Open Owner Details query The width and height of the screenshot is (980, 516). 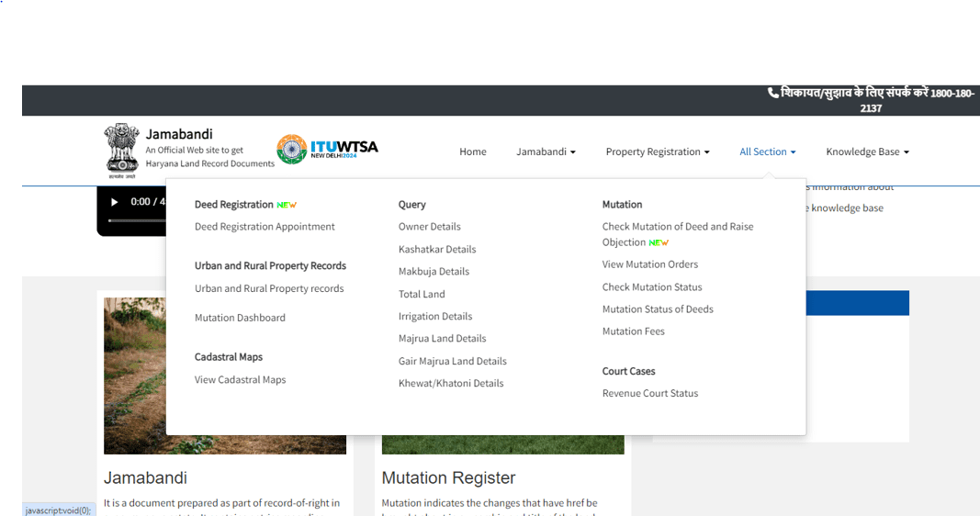point(429,227)
